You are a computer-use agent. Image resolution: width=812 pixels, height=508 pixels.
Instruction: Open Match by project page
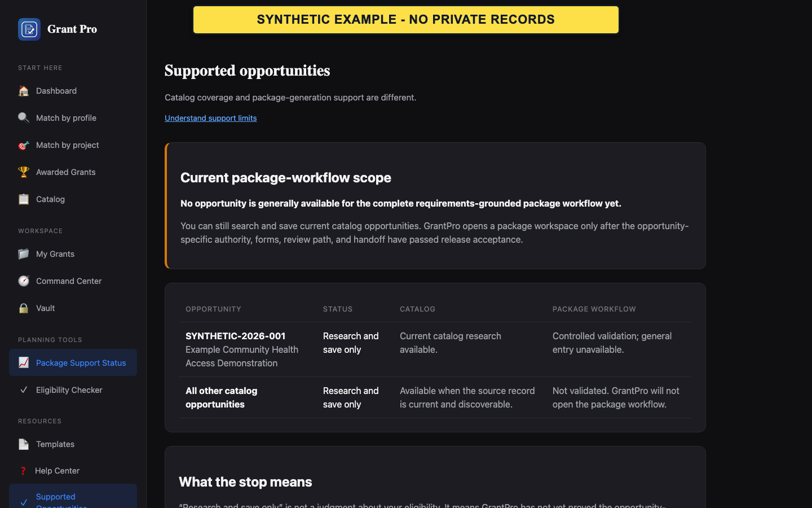tap(73, 145)
